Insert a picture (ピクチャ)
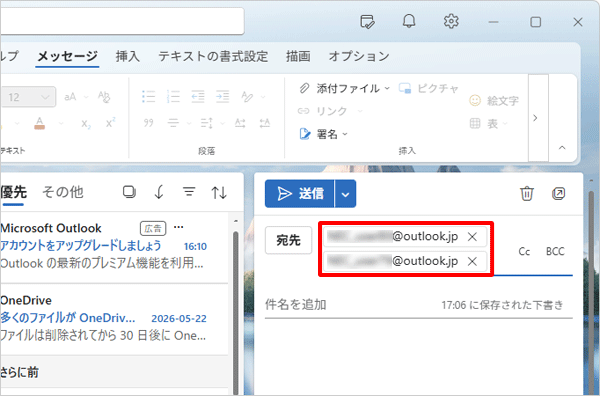 (428, 88)
